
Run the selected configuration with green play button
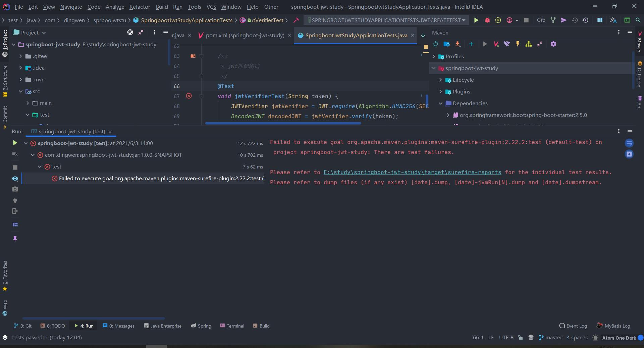476,20
